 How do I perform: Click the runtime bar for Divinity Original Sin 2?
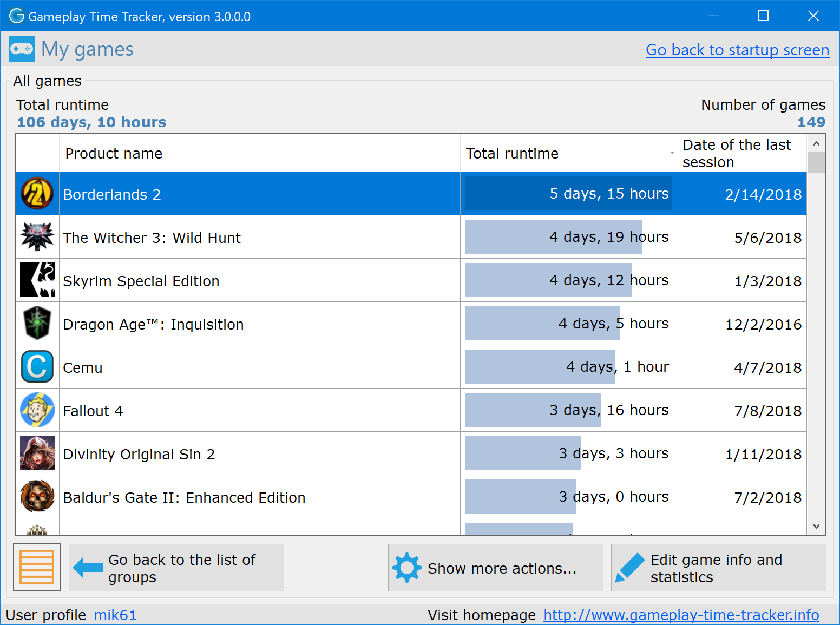pos(522,453)
